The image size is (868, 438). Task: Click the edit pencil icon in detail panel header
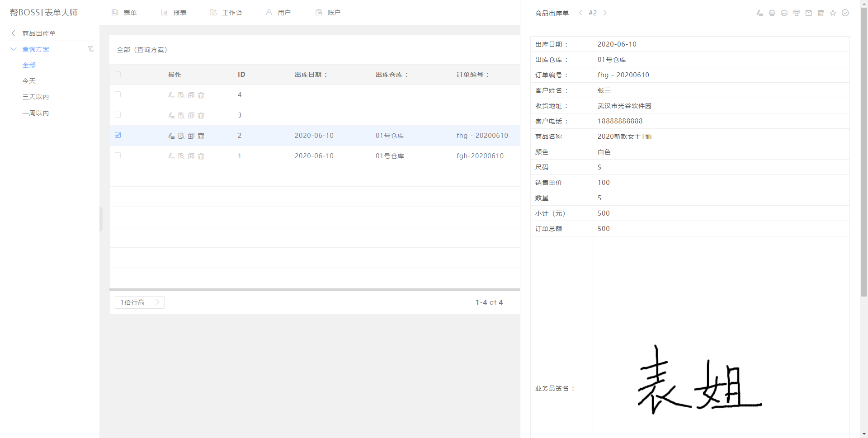pos(759,13)
